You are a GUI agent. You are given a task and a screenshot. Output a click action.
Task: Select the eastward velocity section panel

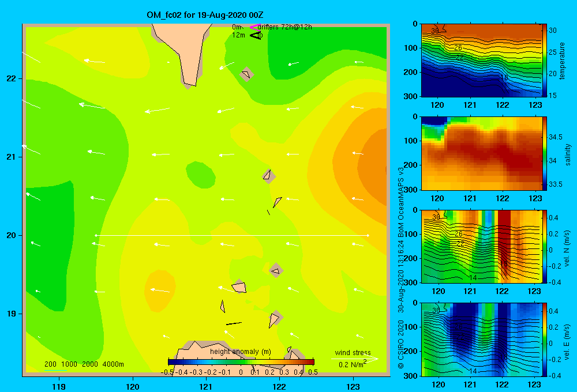click(481, 340)
